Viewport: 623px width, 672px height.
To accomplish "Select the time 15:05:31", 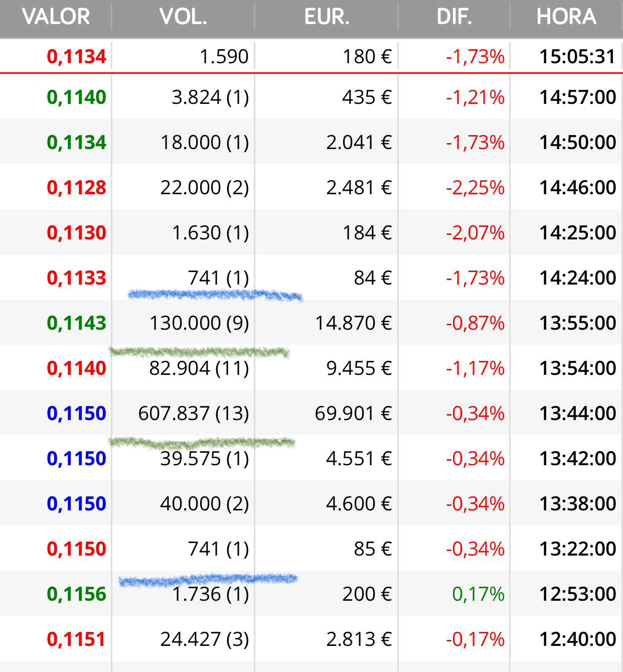I will 577,57.
